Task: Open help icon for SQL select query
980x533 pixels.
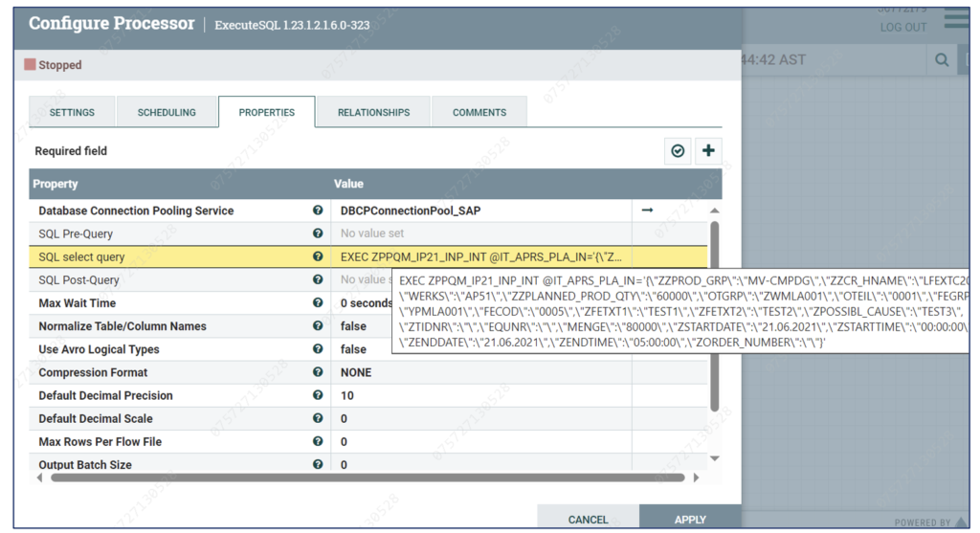Action: tap(318, 256)
